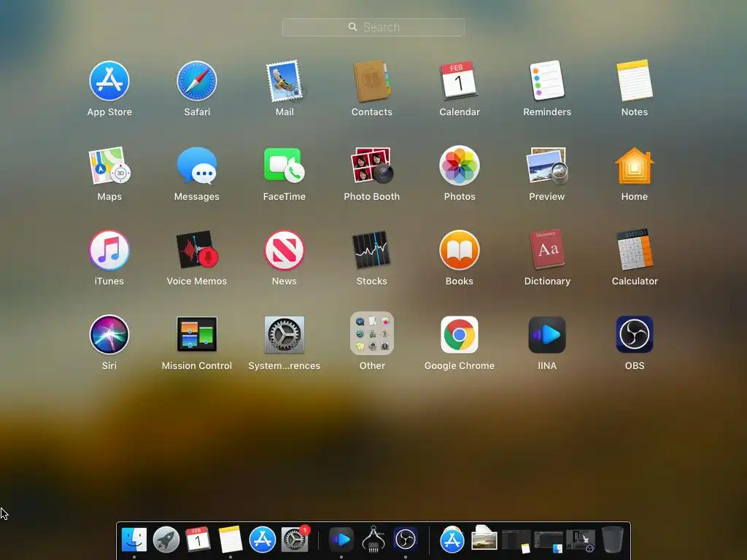
Task: Open IINA media player in Launchpad grid
Action: click(547, 334)
